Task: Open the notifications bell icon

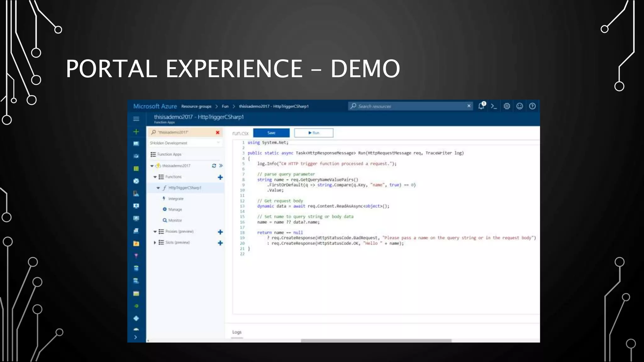Action: 481,106
